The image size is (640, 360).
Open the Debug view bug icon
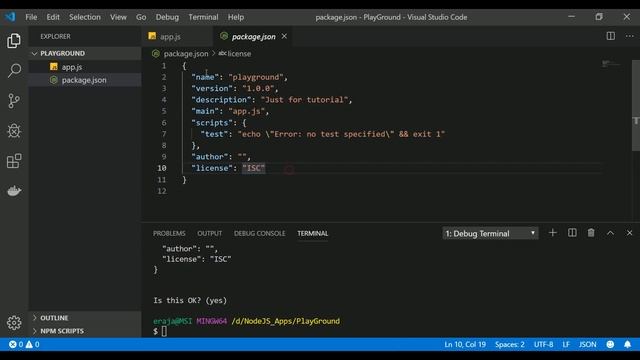[x=14, y=131]
